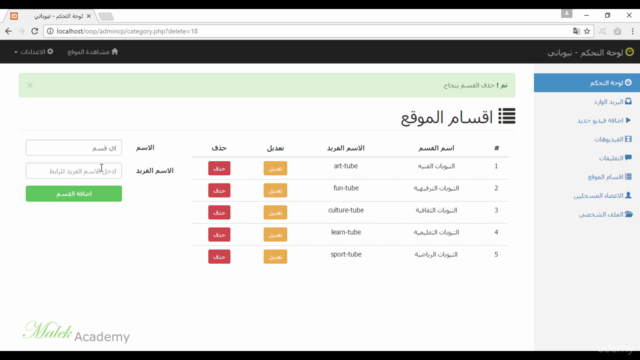Click the اسم القسم column header
This screenshot has height=360, width=640.
coord(436,148)
